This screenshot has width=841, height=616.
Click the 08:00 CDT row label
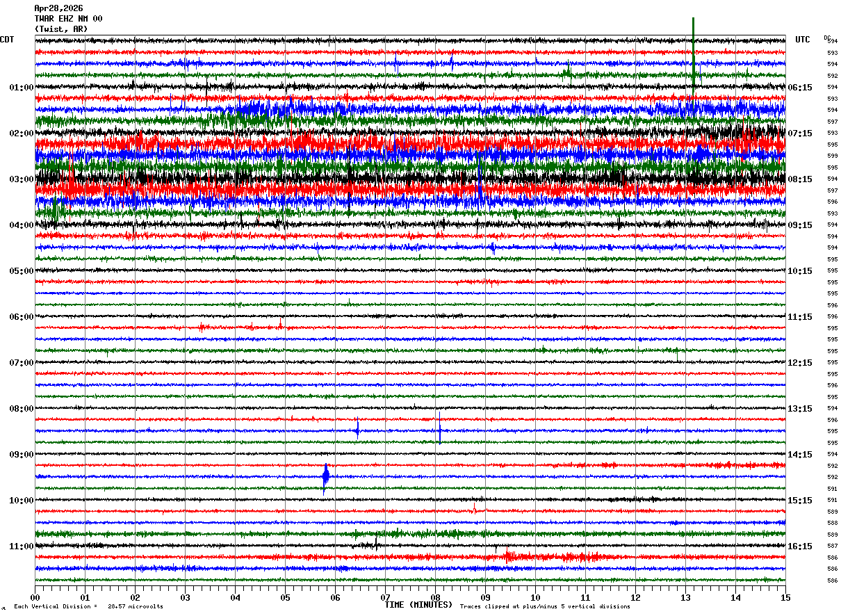click(22, 409)
